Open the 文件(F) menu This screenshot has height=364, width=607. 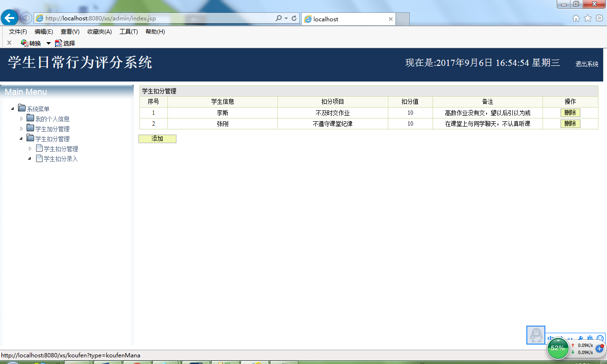[x=18, y=32]
